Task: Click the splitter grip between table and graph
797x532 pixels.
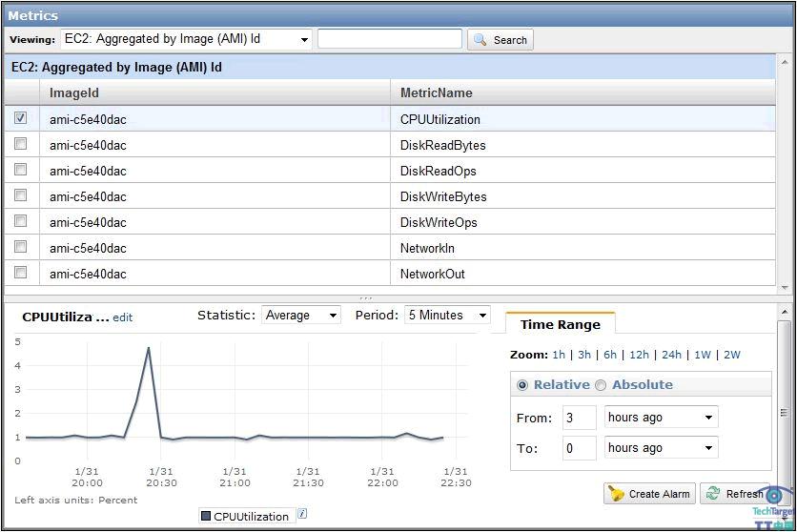Action: click(x=365, y=298)
